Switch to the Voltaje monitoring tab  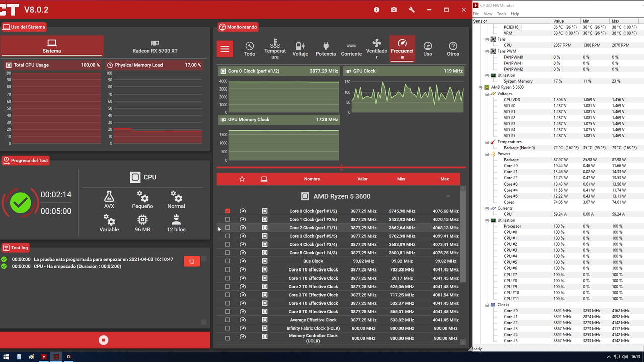point(300,49)
